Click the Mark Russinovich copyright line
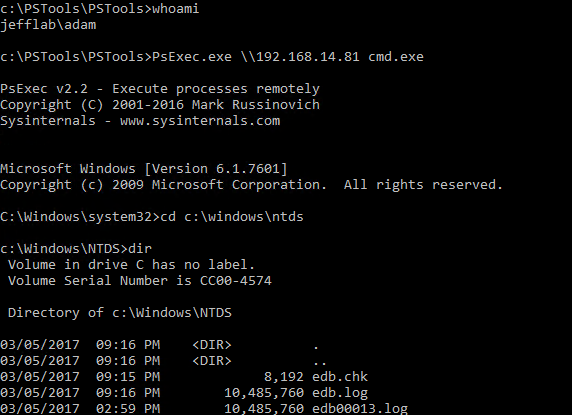Image resolution: width=572 pixels, height=415 pixels. click(160, 105)
